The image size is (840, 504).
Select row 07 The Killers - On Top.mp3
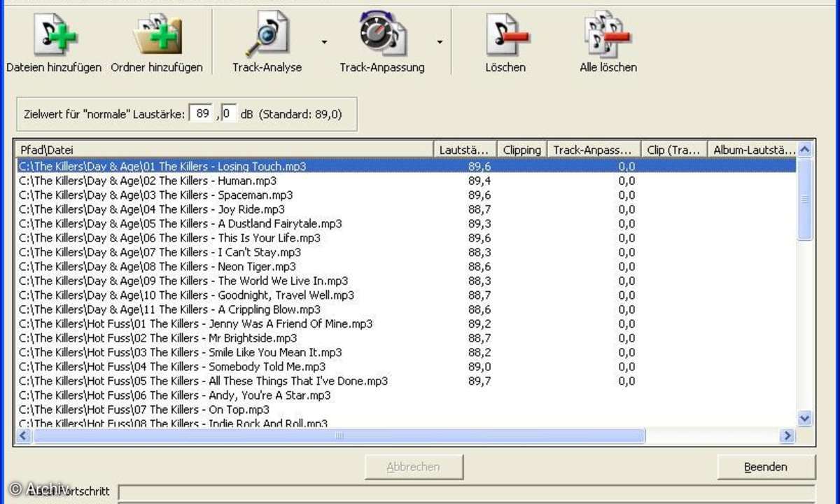pyautogui.click(x=405, y=410)
